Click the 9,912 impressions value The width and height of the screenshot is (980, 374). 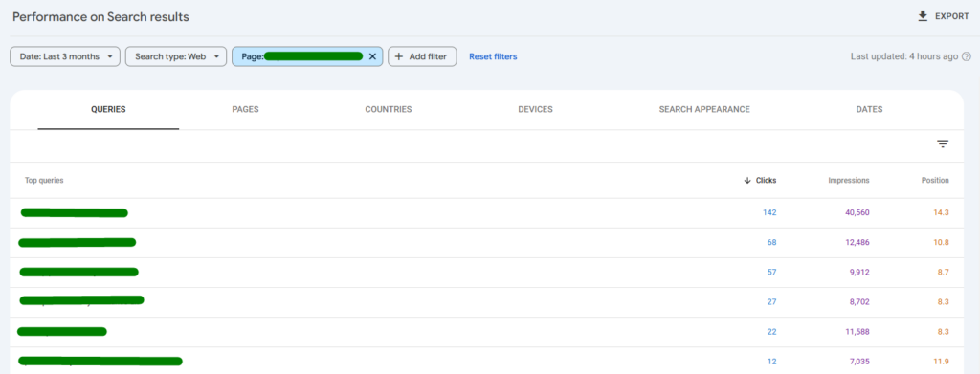click(859, 273)
